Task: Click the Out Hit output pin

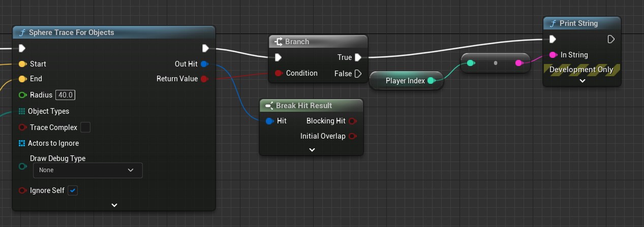Action: click(x=204, y=64)
